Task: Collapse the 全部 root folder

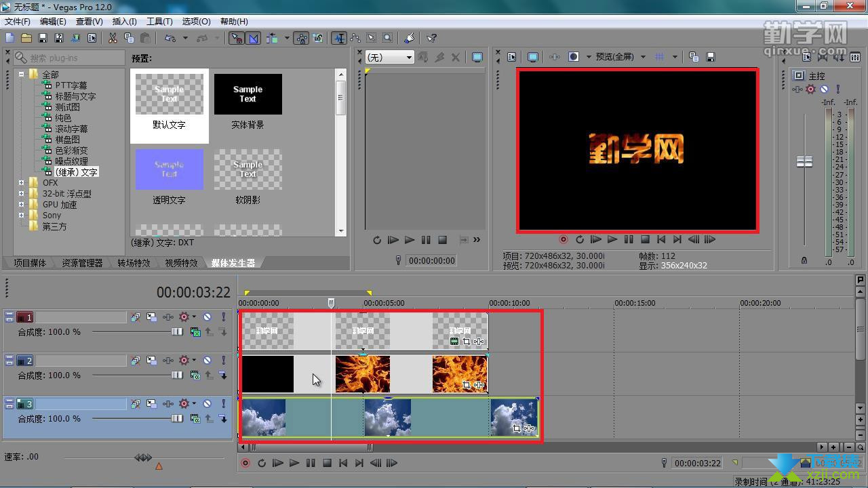Action: coord(22,75)
